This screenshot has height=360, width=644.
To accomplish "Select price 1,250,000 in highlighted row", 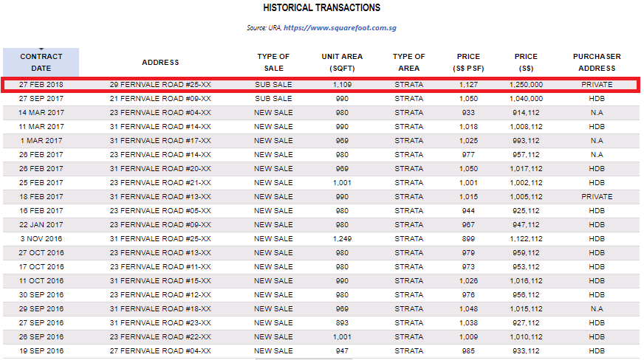I will click(526, 84).
